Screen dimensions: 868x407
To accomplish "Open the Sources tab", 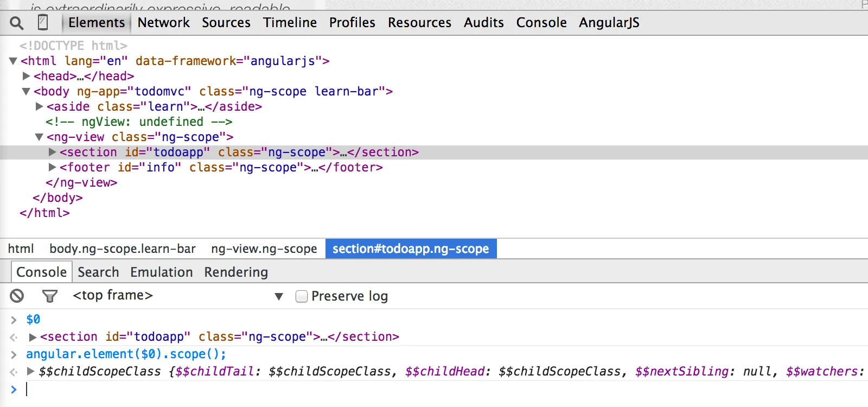I will click(x=226, y=23).
